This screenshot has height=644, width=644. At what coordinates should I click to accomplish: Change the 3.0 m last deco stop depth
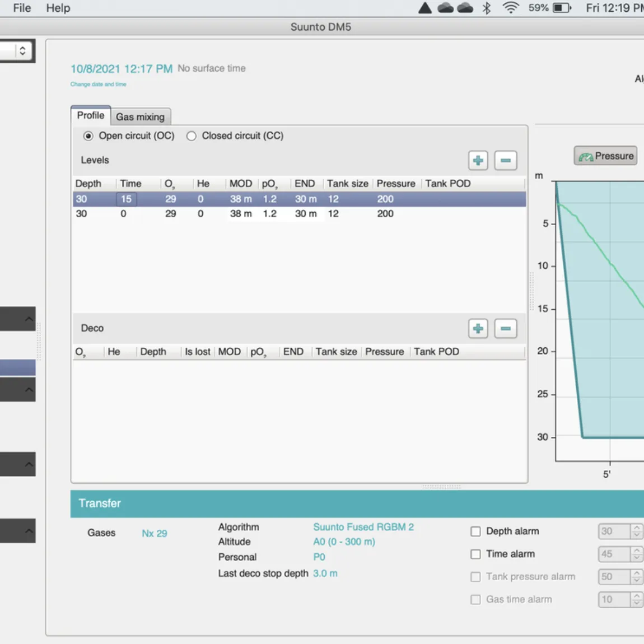pyautogui.click(x=325, y=573)
